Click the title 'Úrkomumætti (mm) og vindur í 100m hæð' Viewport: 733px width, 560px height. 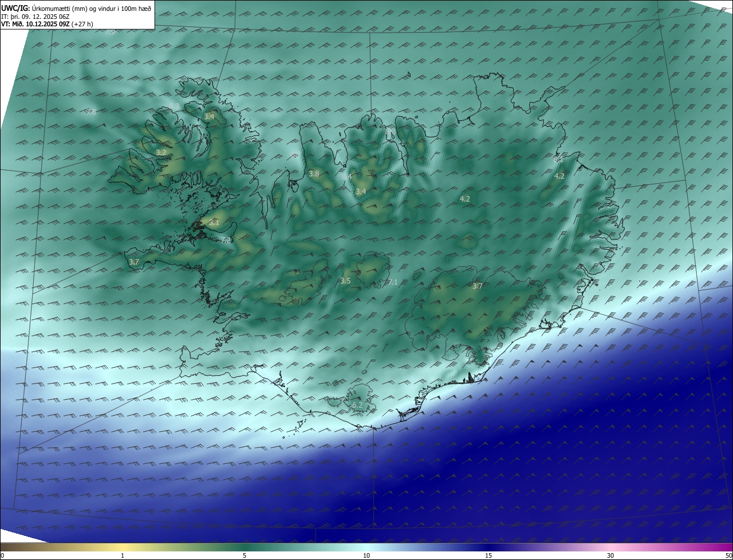(92, 8)
